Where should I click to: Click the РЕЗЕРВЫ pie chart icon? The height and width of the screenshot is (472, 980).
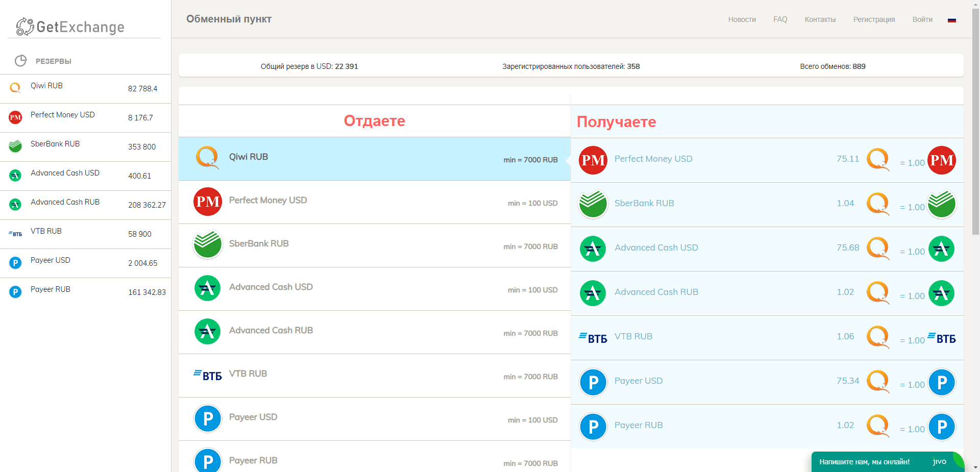(x=21, y=61)
